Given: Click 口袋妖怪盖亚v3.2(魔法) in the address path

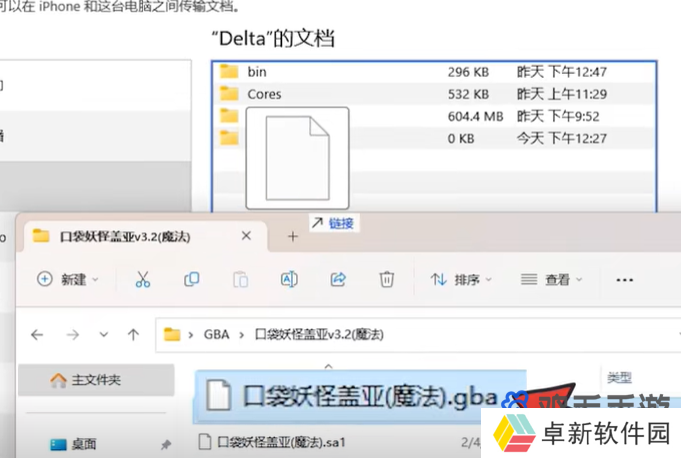Looking at the screenshot, I should pos(319,335).
